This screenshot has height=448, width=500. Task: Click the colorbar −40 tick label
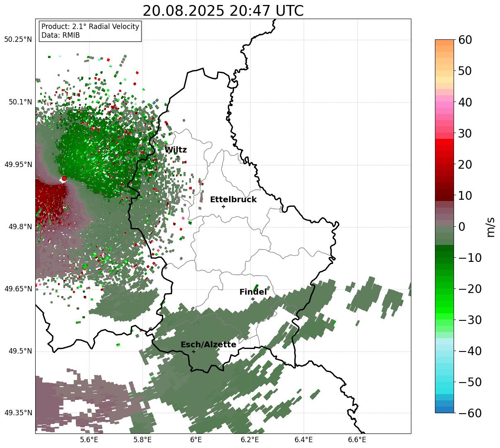(x=470, y=351)
